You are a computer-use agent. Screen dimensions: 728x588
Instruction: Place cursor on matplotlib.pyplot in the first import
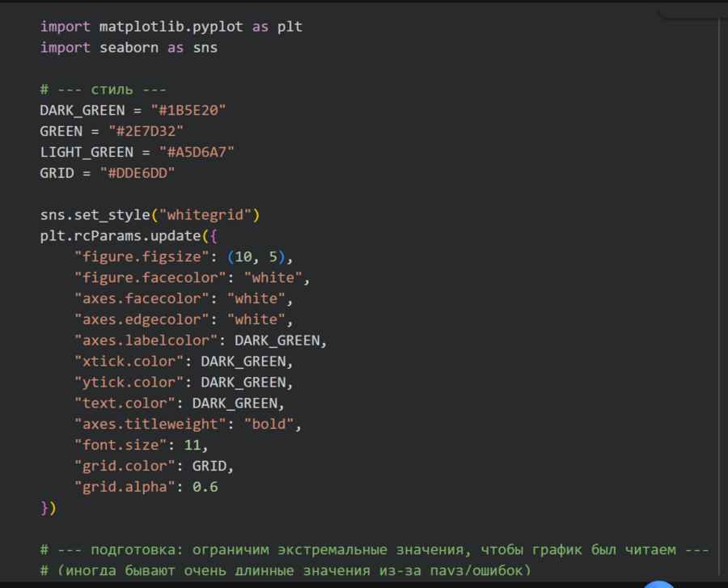171,27
